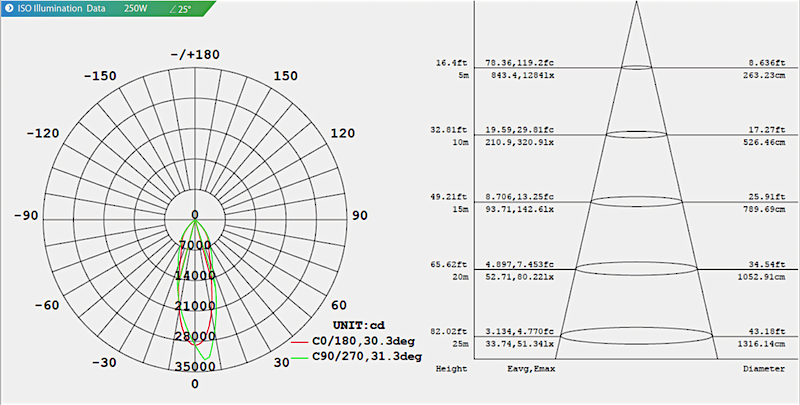Click the 8.636ft diameter value

tap(767, 63)
